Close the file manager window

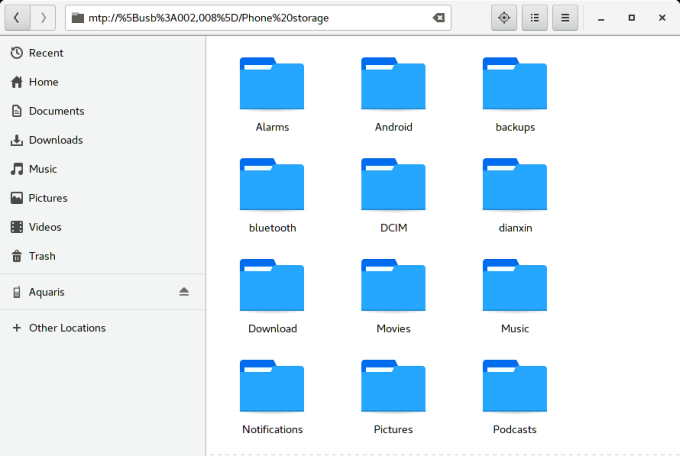(x=662, y=18)
